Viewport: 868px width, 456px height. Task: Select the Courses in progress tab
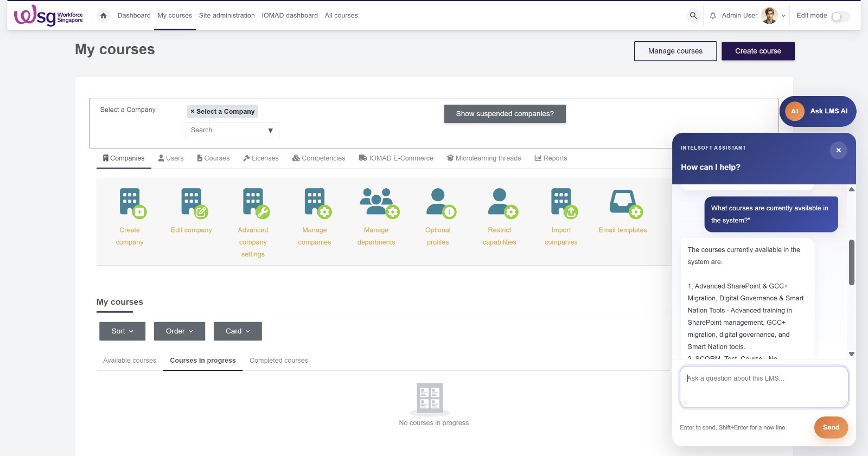(x=203, y=361)
